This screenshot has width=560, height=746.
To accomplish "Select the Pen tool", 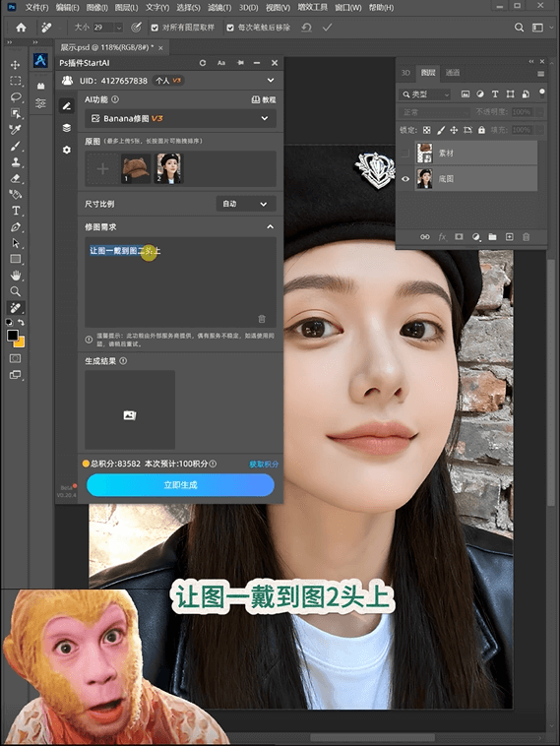I will (15, 227).
